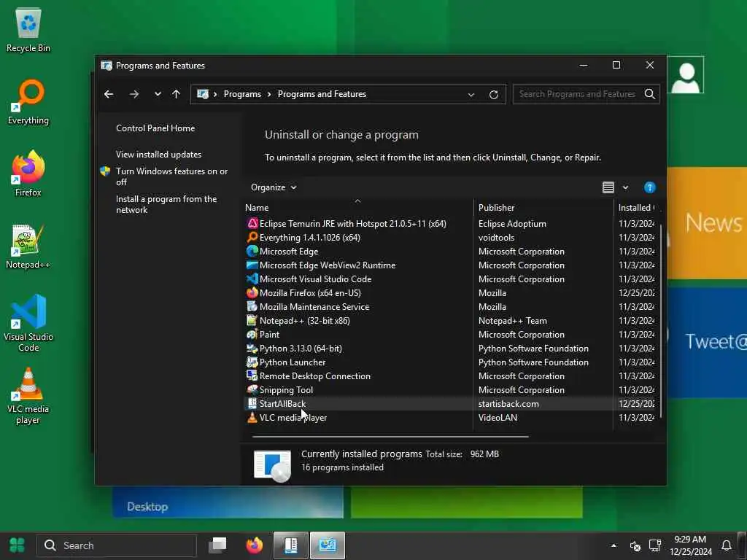747x560 pixels.
Task: Click the Eclipse Temurin JRE program icon
Action: tap(252, 223)
